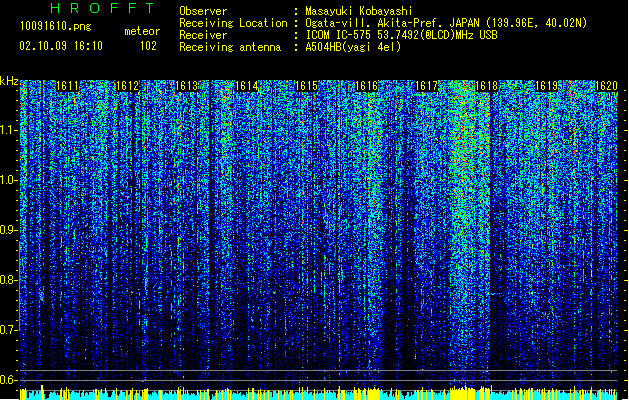Click the ICOM IC-575 receiver text
The width and height of the screenshot is (629, 400).
tap(401, 35)
